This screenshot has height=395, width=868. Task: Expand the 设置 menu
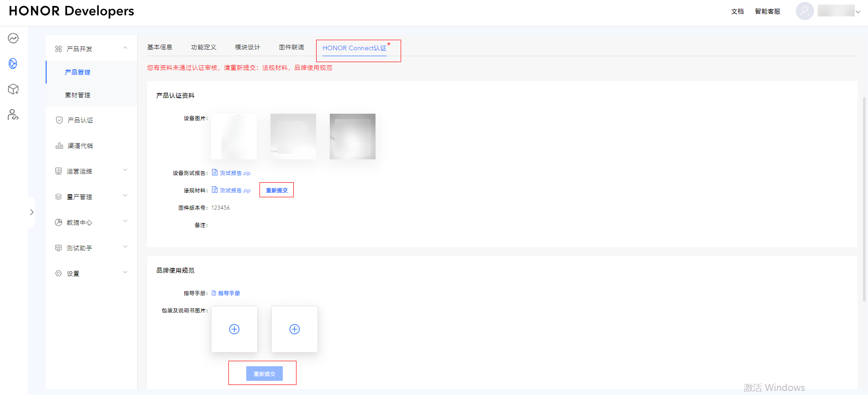point(125,273)
